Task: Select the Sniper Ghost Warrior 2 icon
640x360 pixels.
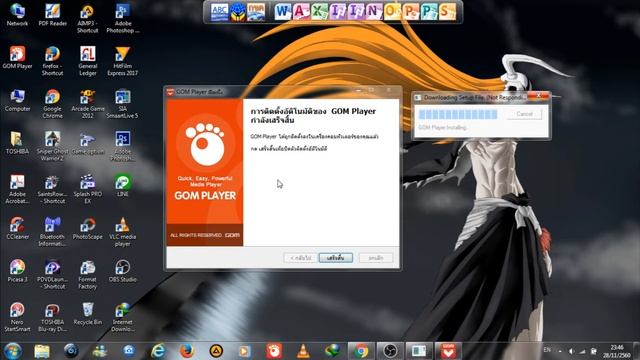Action: click(52, 146)
